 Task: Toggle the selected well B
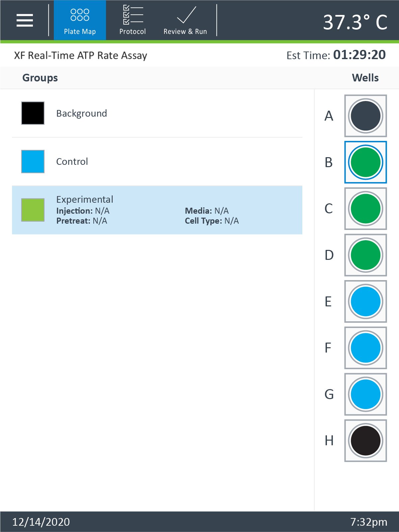(365, 162)
